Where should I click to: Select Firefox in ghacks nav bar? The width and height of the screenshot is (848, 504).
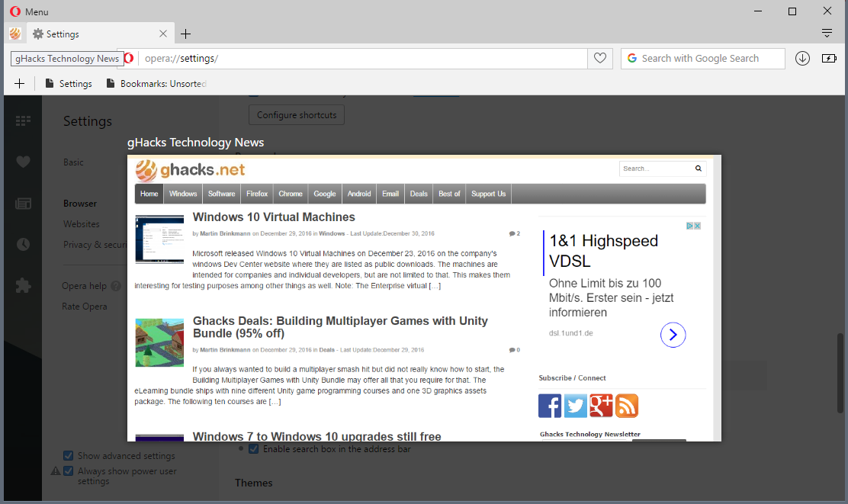pos(257,194)
